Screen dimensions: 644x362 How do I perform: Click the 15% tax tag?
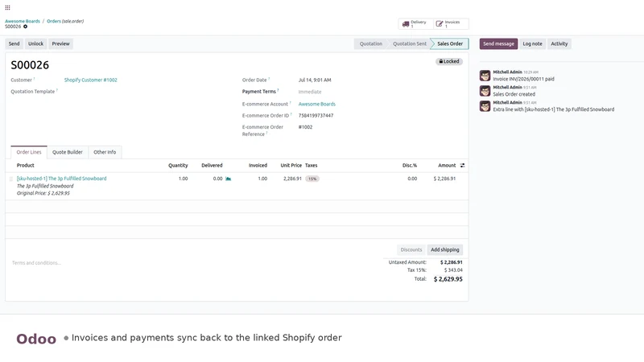click(x=312, y=179)
